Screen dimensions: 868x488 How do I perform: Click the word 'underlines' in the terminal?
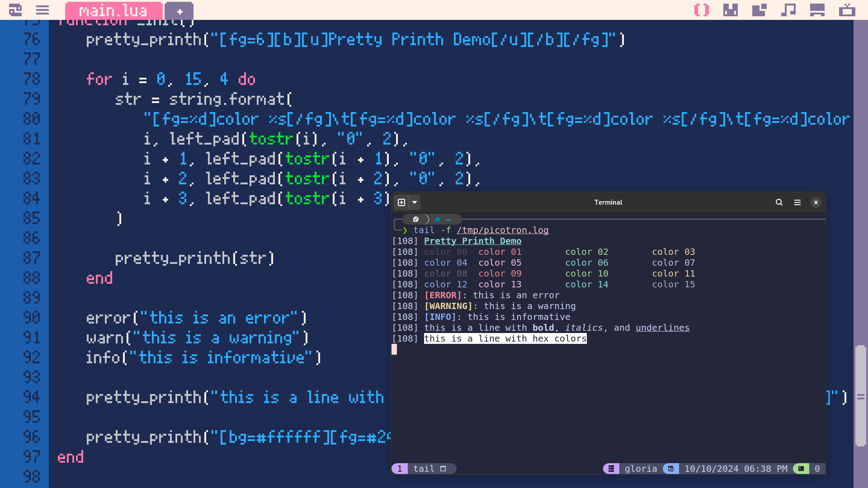[662, 328]
